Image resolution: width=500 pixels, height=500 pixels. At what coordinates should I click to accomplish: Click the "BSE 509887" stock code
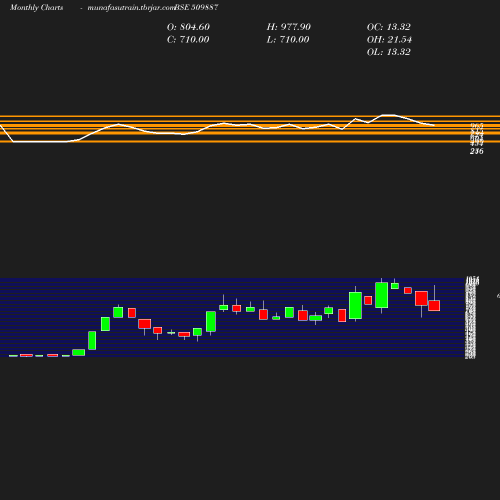[x=196, y=7]
